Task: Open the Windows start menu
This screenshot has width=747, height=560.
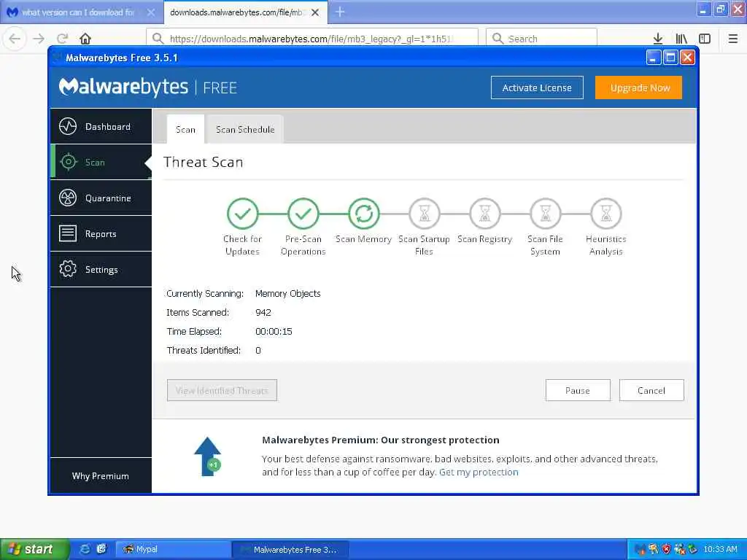Action: [x=35, y=549]
